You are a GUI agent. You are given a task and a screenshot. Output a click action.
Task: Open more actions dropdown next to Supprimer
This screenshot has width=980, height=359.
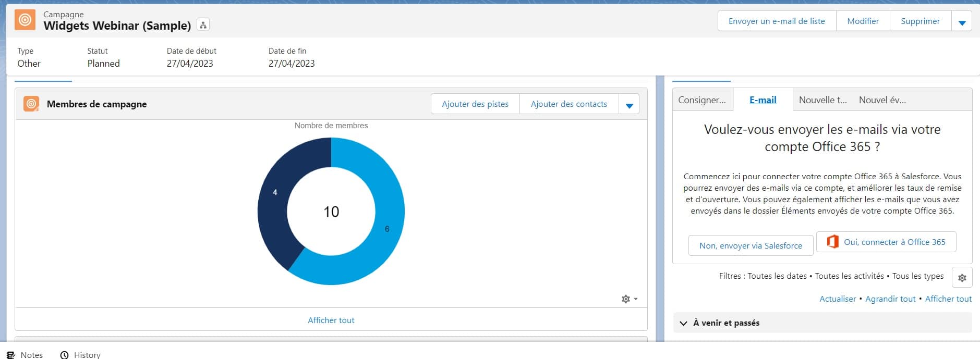(x=962, y=22)
